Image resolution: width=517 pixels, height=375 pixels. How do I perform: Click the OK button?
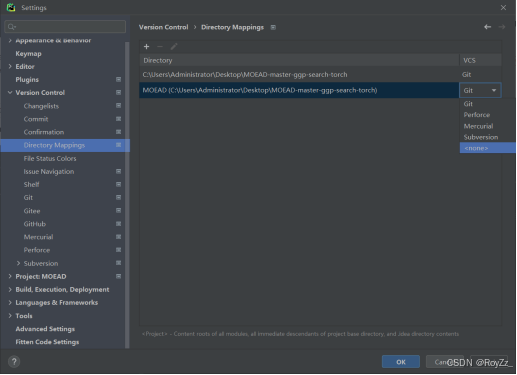click(401, 362)
